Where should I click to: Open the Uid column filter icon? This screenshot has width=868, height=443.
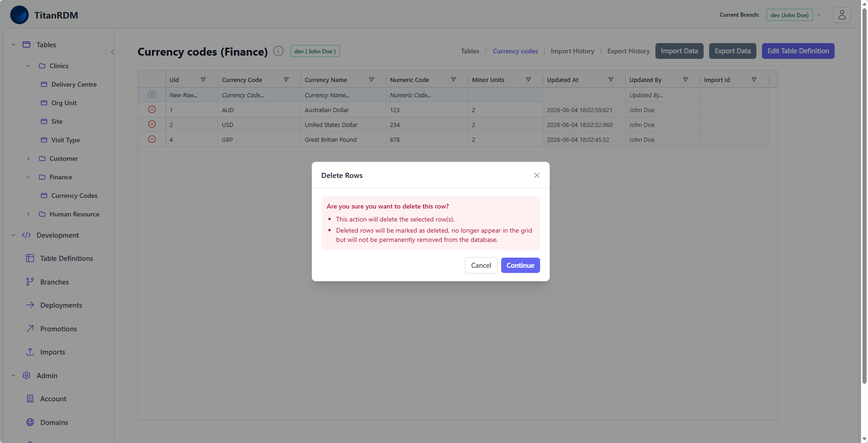(203, 80)
